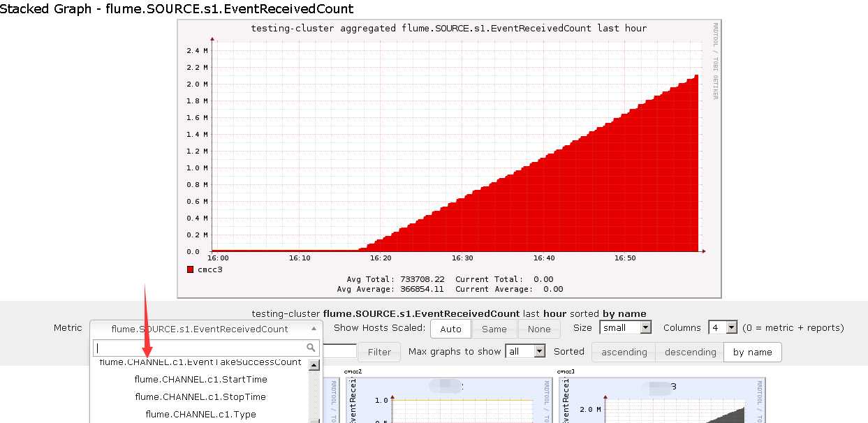Screen dimensions: 868x423
Task: Sort hosts ascending
Action: (624, 352)
